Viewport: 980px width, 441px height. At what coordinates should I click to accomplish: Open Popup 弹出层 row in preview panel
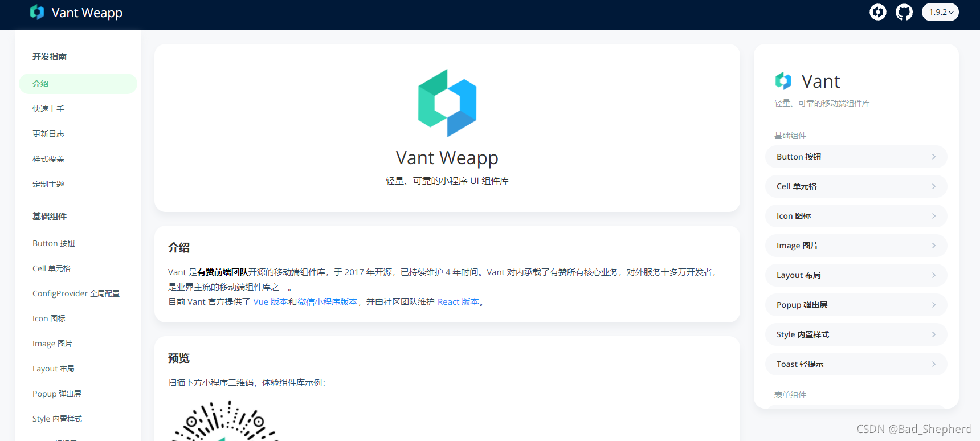click(x=856, y=305)
